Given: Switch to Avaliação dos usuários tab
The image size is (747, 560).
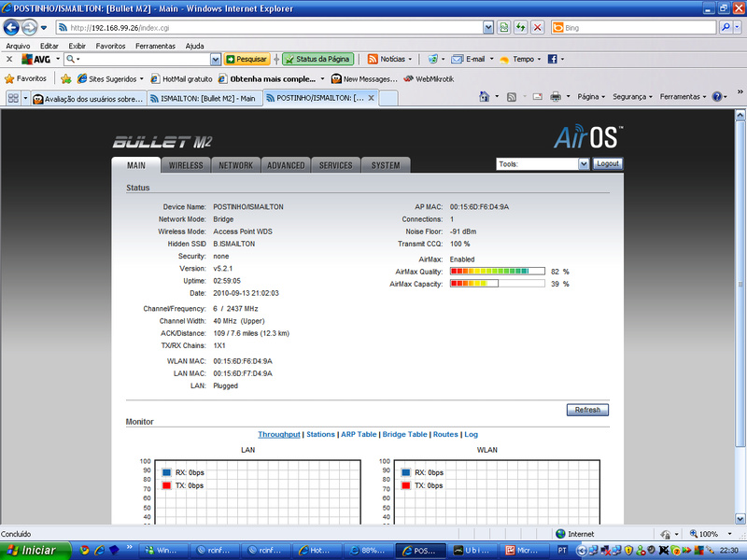Looking at the screenshot, I should (x=89, y=99).
